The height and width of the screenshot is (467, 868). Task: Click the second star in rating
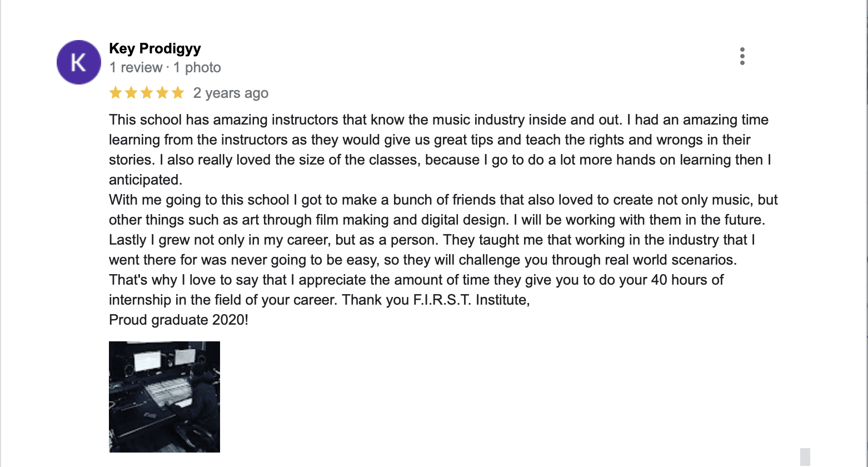(131, 93)
